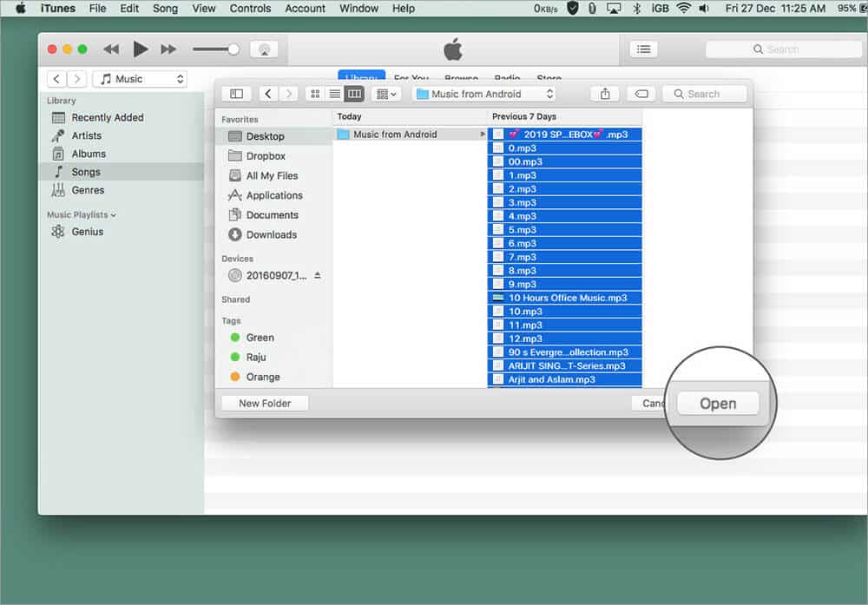The height and width of the screenshot is (605, 868).
Task: Select Genres in Library sidebar
Action: pos(122,190)
